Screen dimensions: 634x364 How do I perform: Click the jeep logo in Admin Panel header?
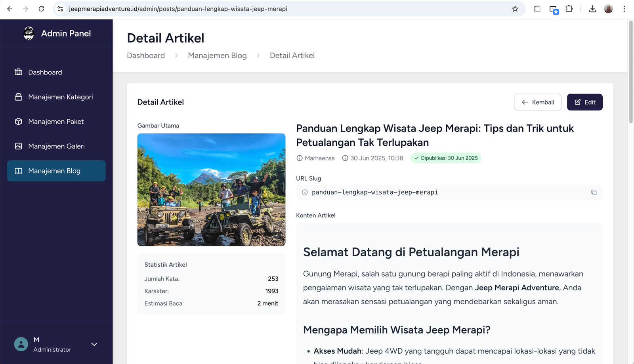(29, 33)
